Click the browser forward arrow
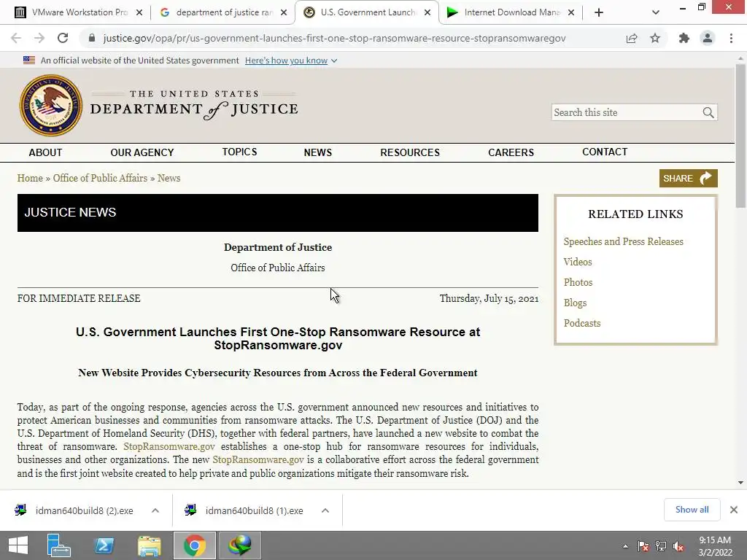Image resolution: width=747 pixels, height=560 pixels. (39, 38)
